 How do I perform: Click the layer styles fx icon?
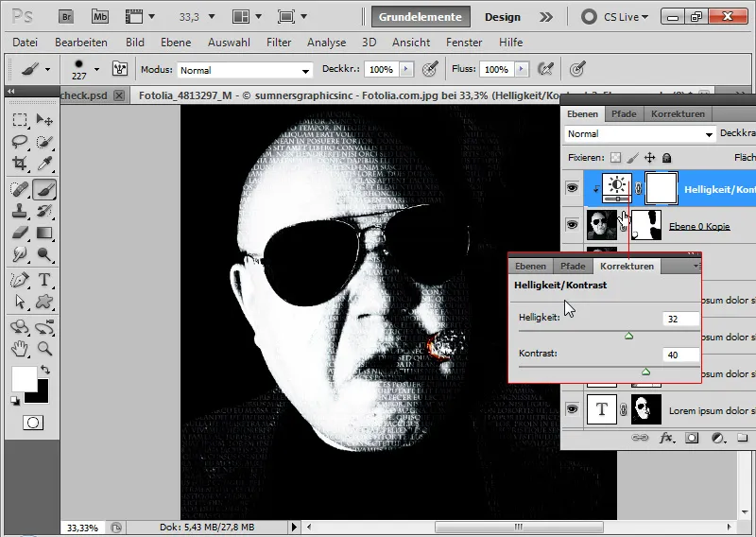(x=666, y=438)
